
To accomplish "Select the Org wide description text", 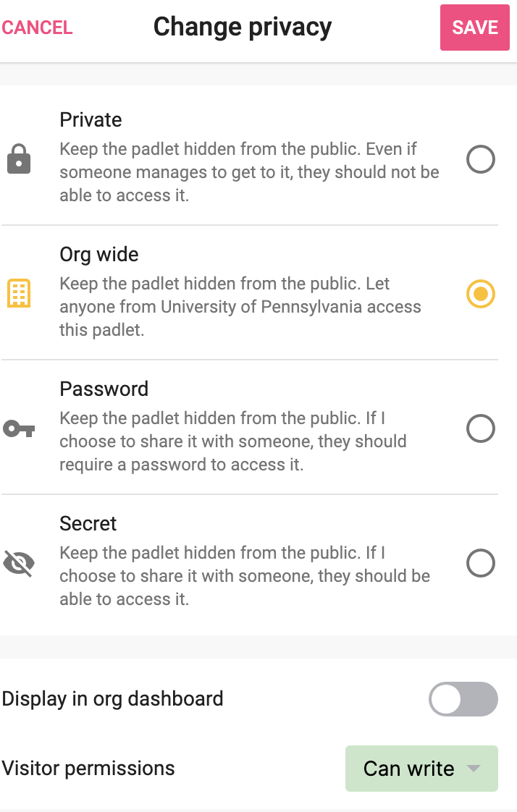I will (239, 307).
